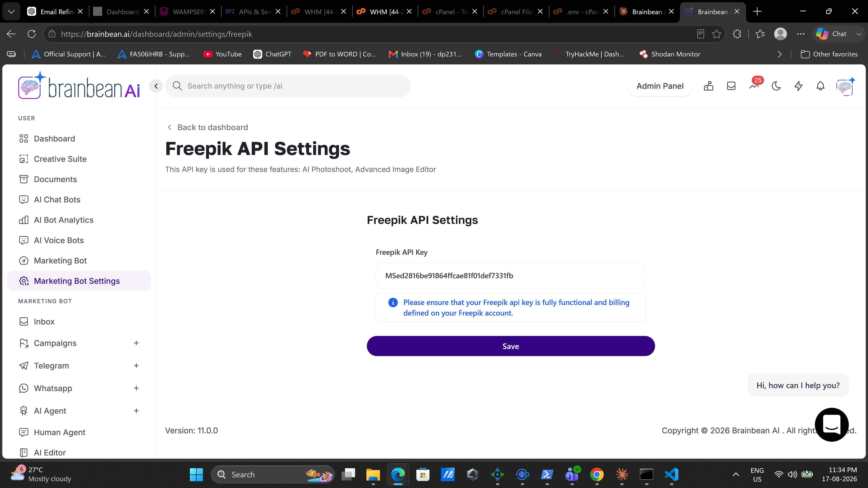
Task: Click the lightning bolt icon in header
Action: (x=798, y=86)
